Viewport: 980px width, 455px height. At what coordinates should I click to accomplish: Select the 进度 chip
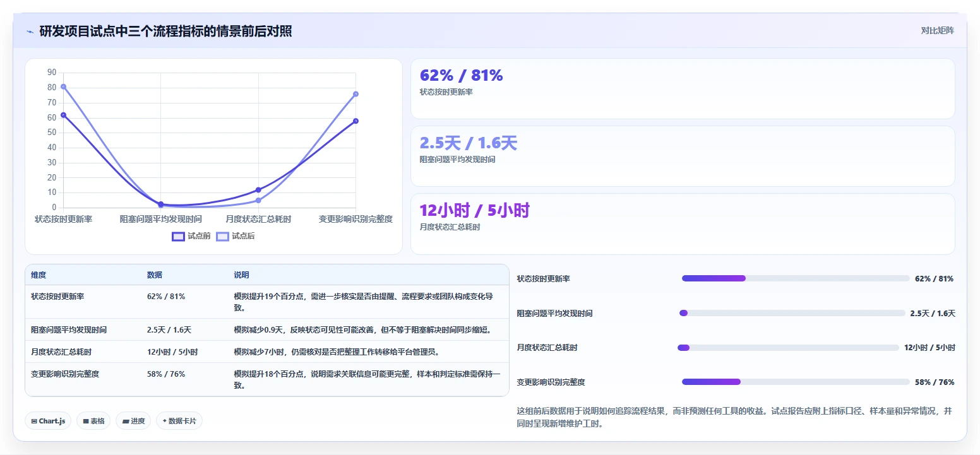tap(133, 421)
